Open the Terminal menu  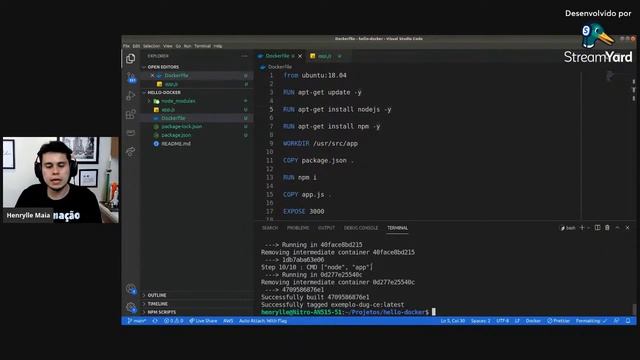tap(202, 46)
